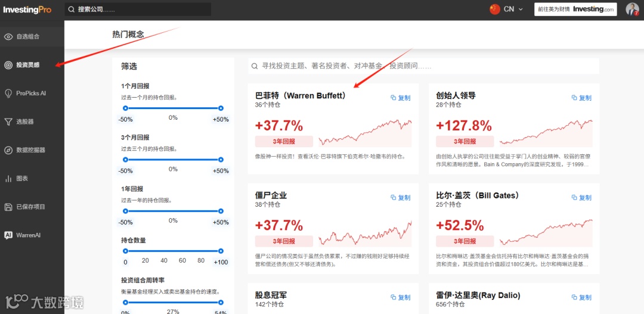
Task: Click the 创始人领导 card performance chart
Action: (546, 133)
